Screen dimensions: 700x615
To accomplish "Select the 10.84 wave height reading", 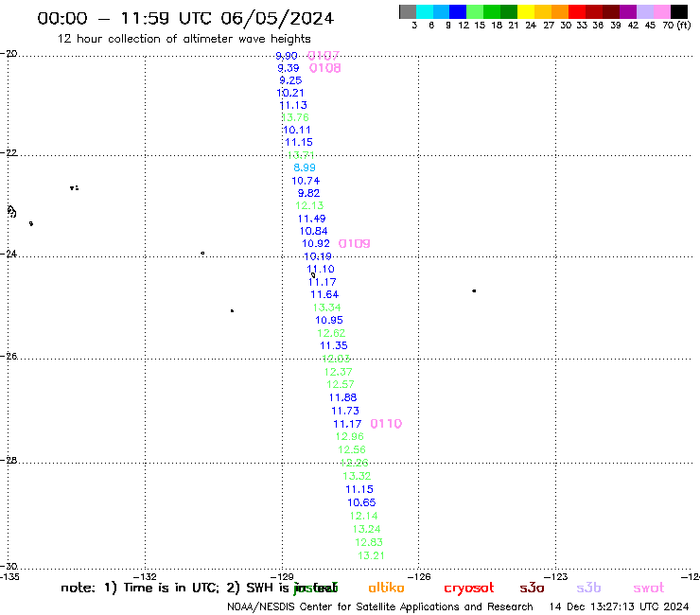I will [x=313, y=232].
